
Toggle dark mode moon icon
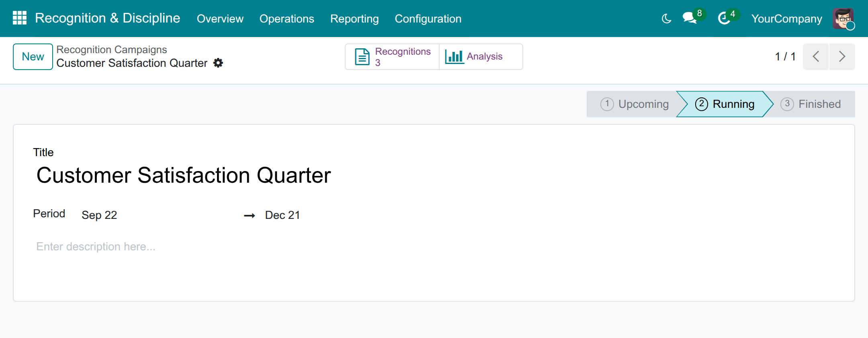[666, 19]
